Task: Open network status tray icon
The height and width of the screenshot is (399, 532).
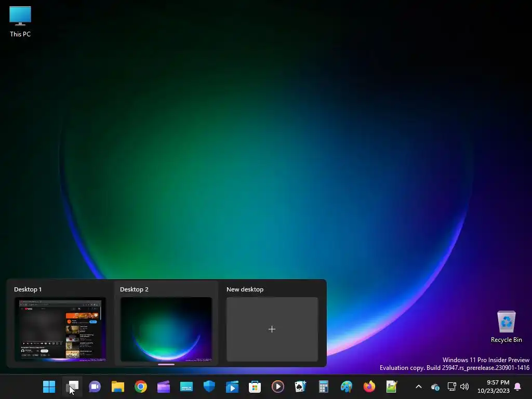Action: tap(451, 387)
